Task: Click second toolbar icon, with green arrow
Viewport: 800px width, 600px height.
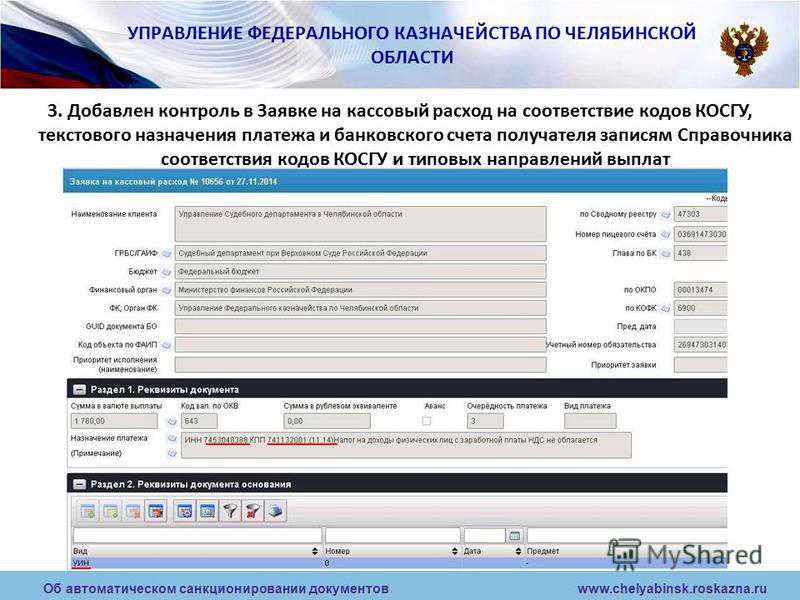Action: coord(111,511)
